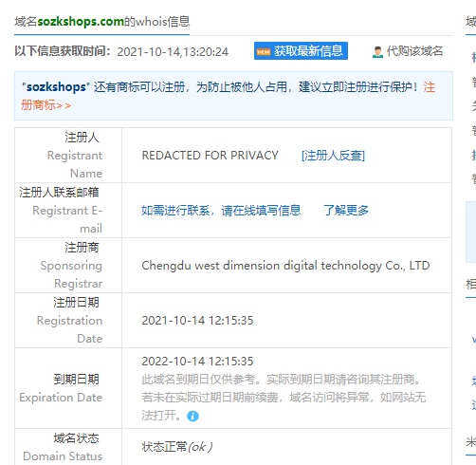Click the grey expiration notice 此域名到期日仅供参考
This screenshot has width=476, height=465.
tap(284, 398)
